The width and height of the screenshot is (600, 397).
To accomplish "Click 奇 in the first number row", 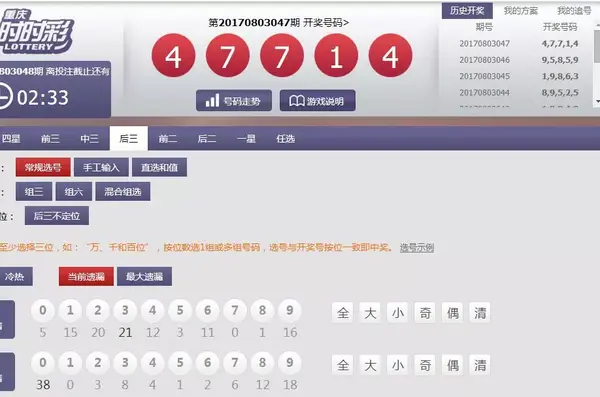I will click(x=425, y=313).
